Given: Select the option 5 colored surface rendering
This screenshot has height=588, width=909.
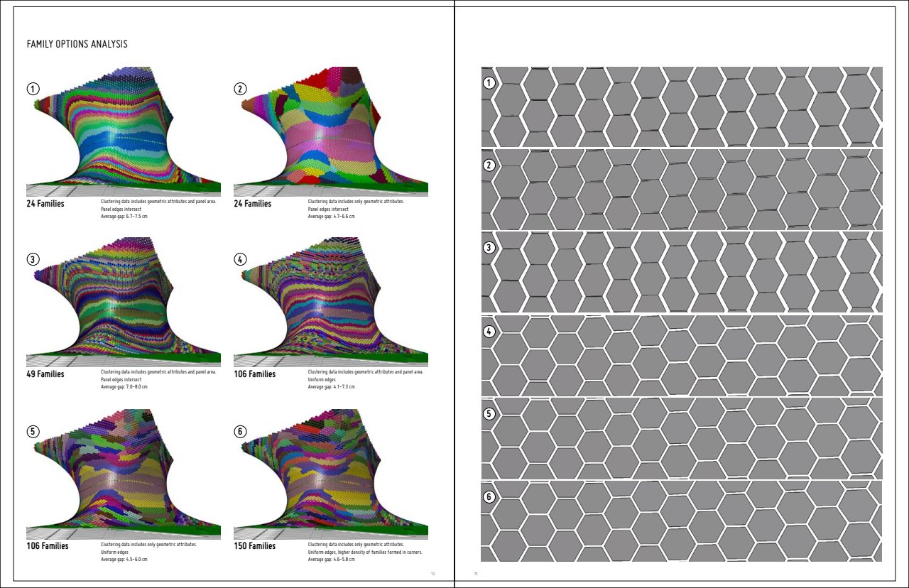Looking at the screenshot, I should pyautogui.click(x=124, y=474).
